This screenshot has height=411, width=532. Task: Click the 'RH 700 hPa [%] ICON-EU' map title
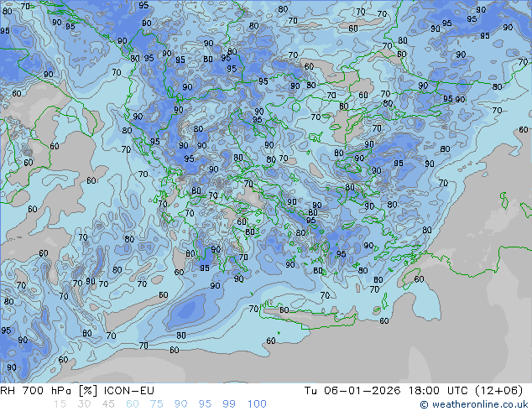point(77,391)
